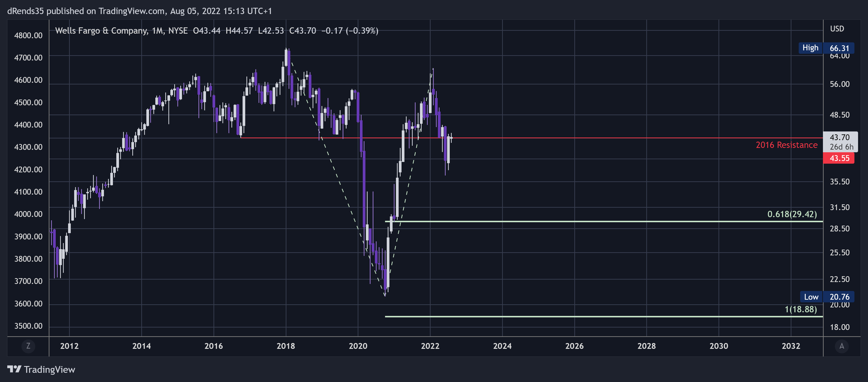Click the open value O43.44
Screen dimensions: 868x382
tap(206, 31)
